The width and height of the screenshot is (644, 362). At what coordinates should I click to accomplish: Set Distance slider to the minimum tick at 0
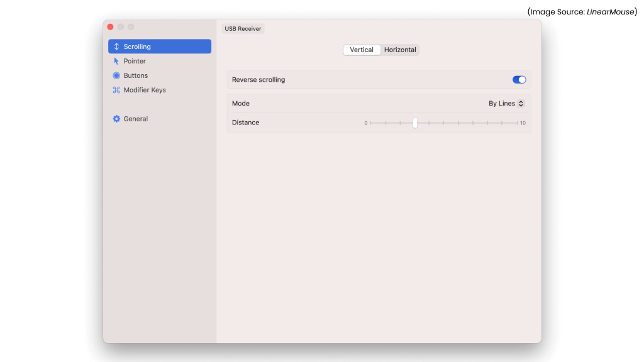(x=370, y=123)
